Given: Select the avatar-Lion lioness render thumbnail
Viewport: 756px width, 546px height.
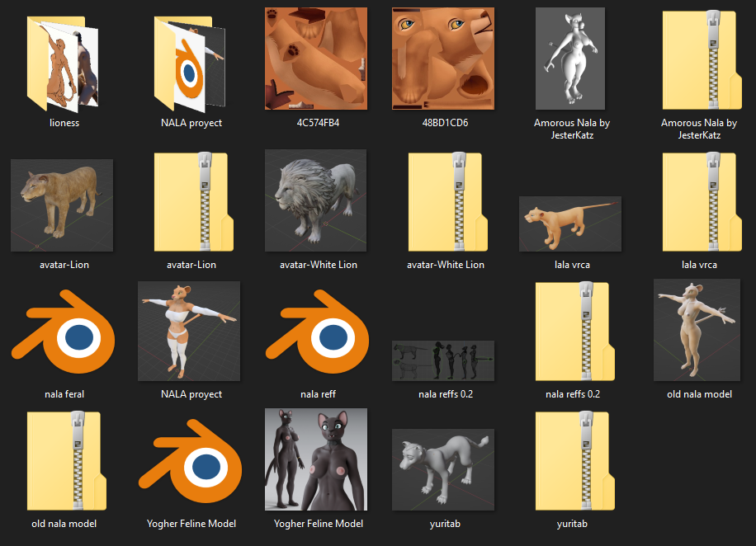Looking at the screenshot, I should pyautogui.click(x=62, y=205).
